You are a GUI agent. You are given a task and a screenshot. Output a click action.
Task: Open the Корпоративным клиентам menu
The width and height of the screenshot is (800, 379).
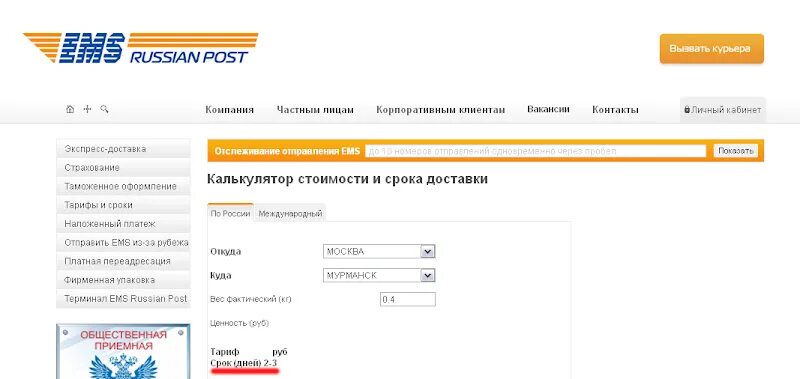coord(440,110)
